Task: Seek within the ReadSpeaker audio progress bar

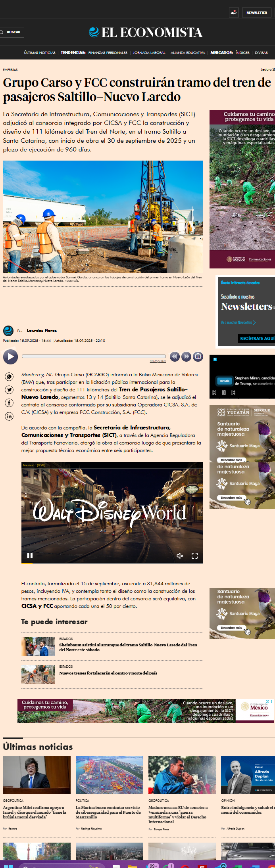Action: [94, 356]
